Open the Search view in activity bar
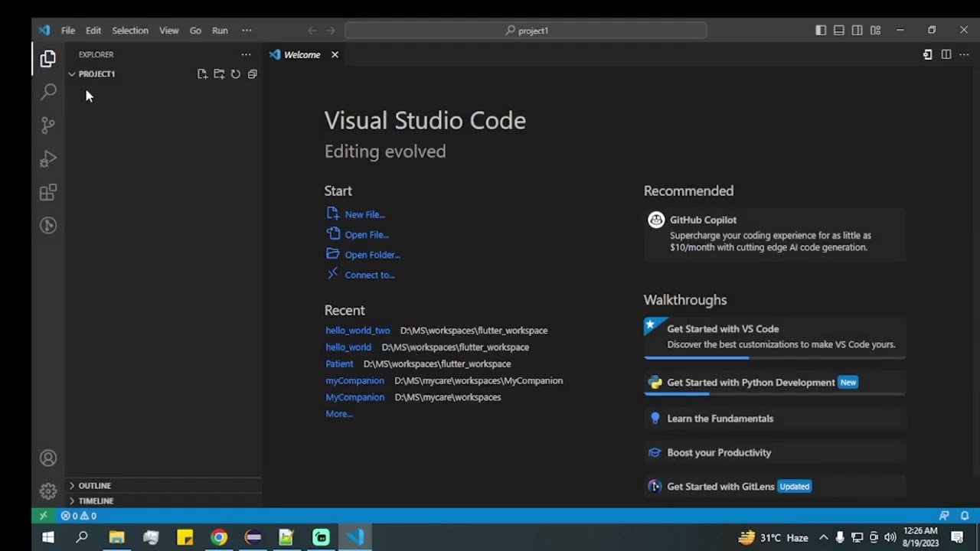The height and width of the screenshot is (551, 980). click(48, 92)
